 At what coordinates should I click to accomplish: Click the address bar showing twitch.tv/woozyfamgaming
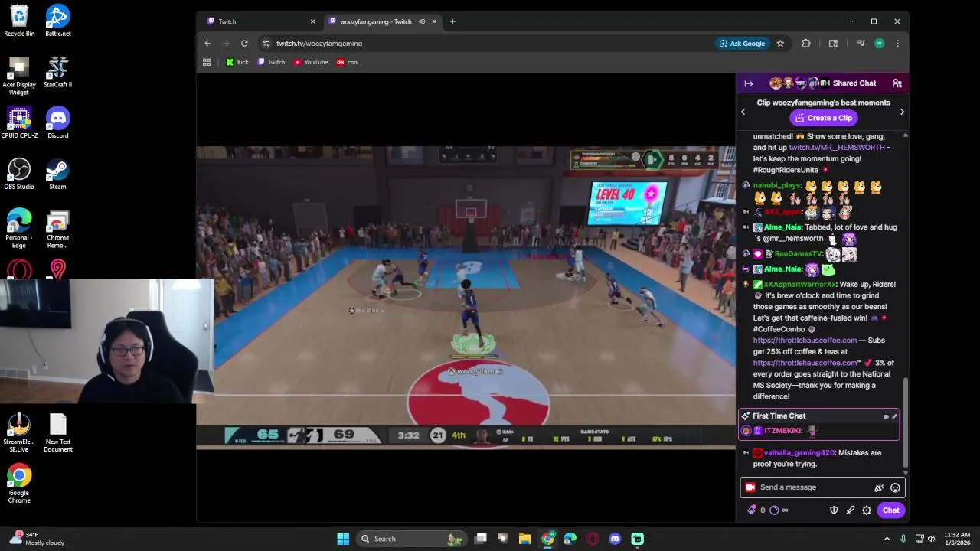click(x=490, y=44)
